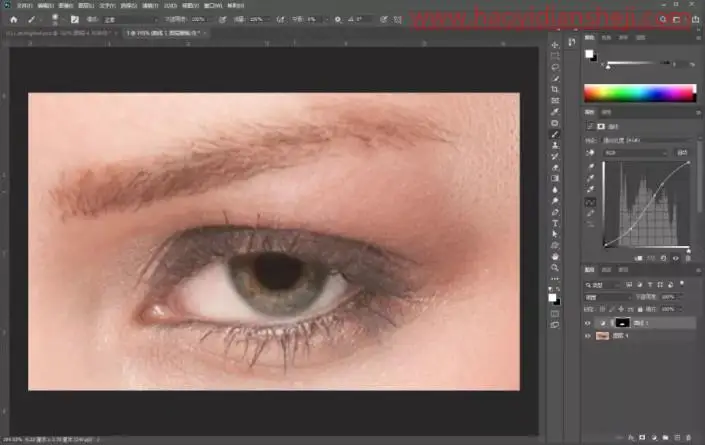This screenshot has width=705, height=445.
Task: Select the Frame tool
Action: tap(555, 101)
